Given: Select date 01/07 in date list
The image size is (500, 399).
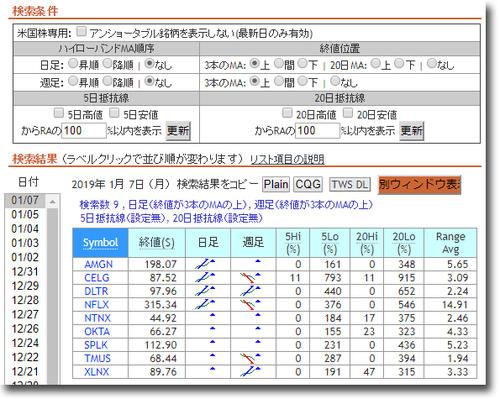Looking at the screenshot, I should click(25, 200).
